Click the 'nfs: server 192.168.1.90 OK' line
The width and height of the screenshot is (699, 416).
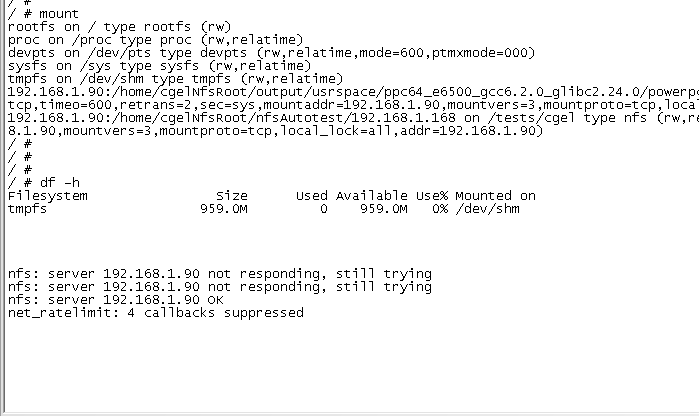(116, 300)
